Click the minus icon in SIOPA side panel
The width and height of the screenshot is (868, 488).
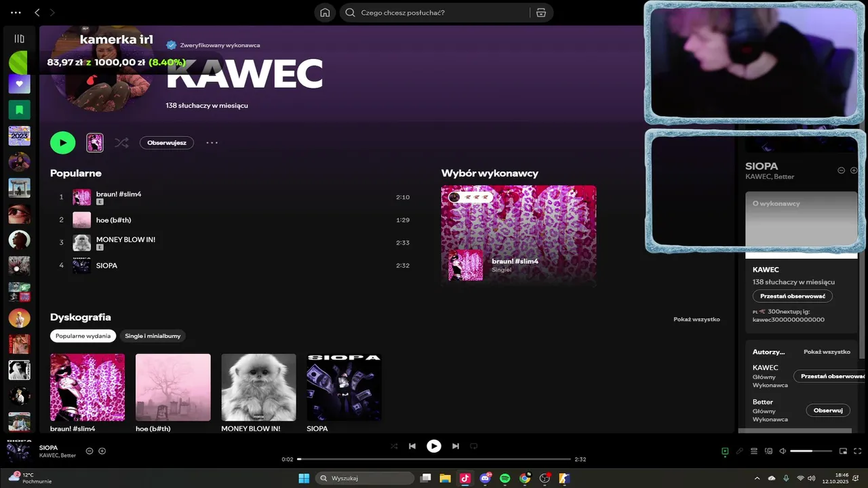pos(841,170)
